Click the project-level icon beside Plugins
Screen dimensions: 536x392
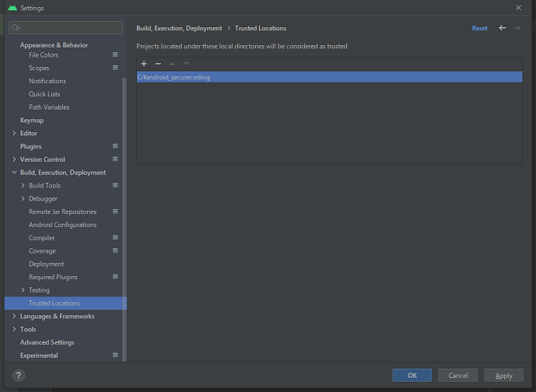coord(115,146)
